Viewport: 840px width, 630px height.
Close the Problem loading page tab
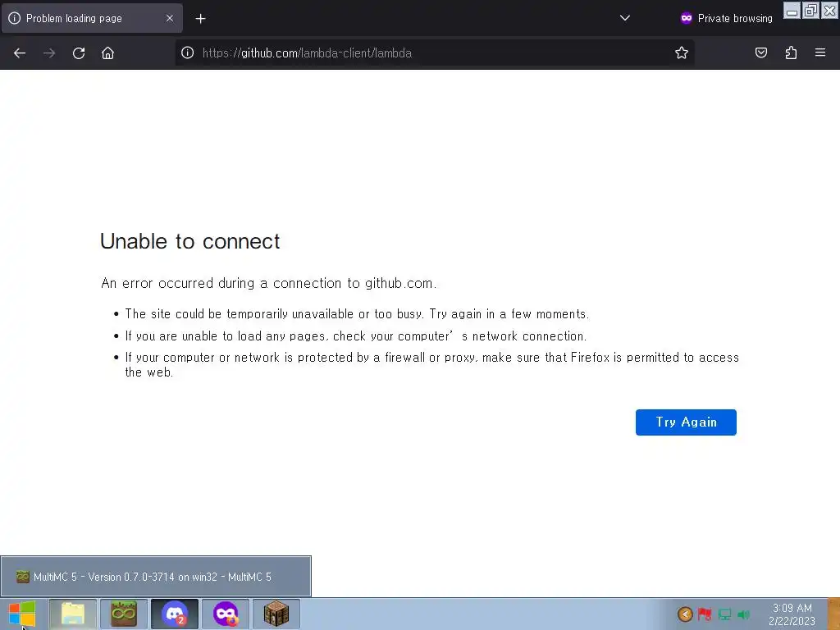point(170,18)
